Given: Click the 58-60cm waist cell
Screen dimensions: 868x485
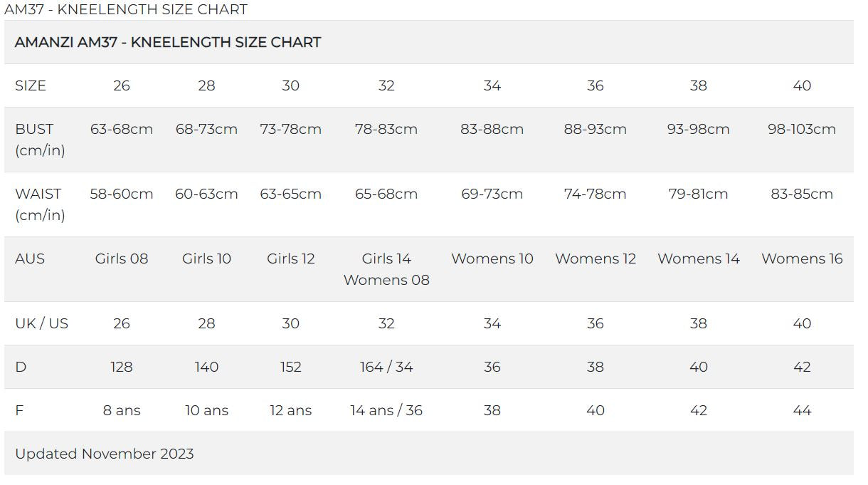Looking at the screenshot, I should coord(122,194).
